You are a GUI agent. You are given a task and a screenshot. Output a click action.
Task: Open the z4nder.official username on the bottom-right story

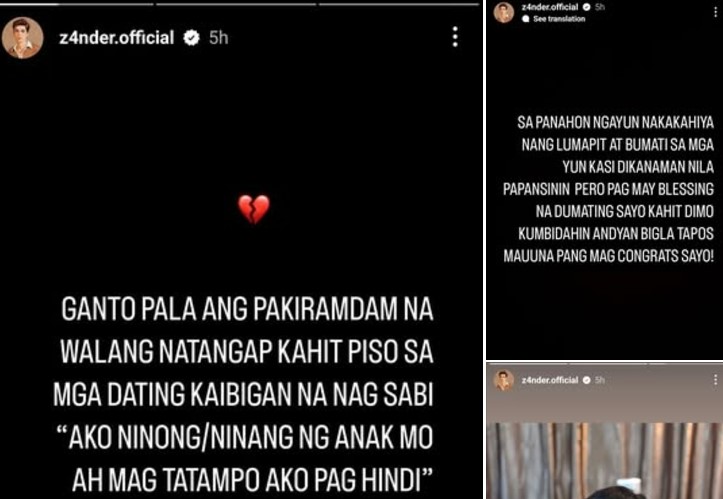click(x=550, y=380)
